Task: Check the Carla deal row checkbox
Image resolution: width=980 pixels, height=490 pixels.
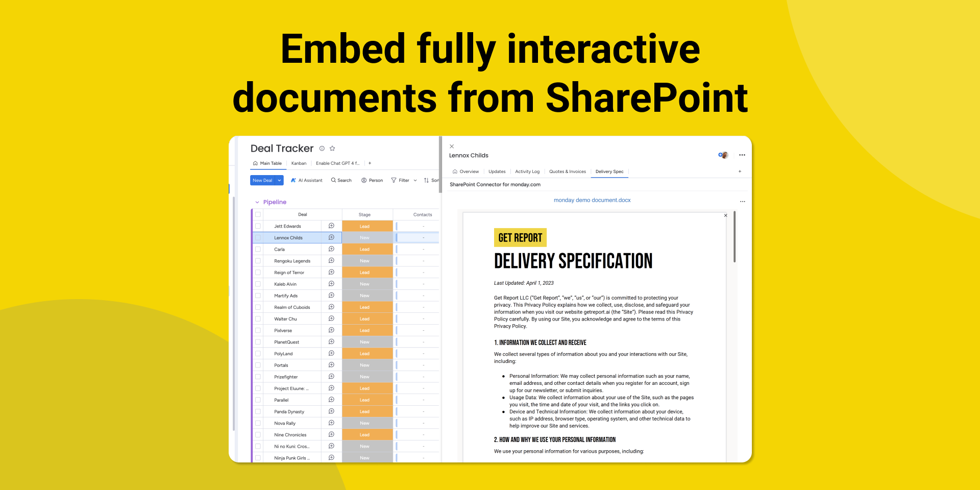Action: pyautogui.click(x=258, y=249)
